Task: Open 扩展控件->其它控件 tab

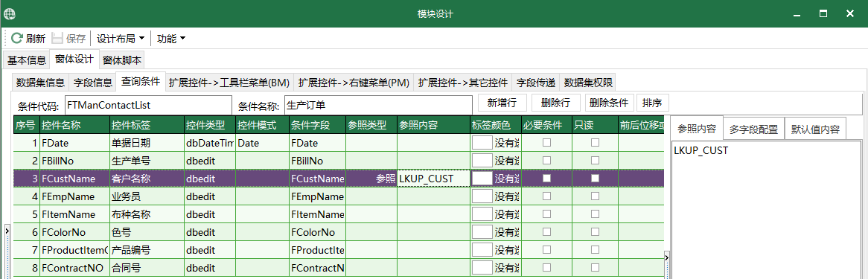Action: [x=463, y=83]
